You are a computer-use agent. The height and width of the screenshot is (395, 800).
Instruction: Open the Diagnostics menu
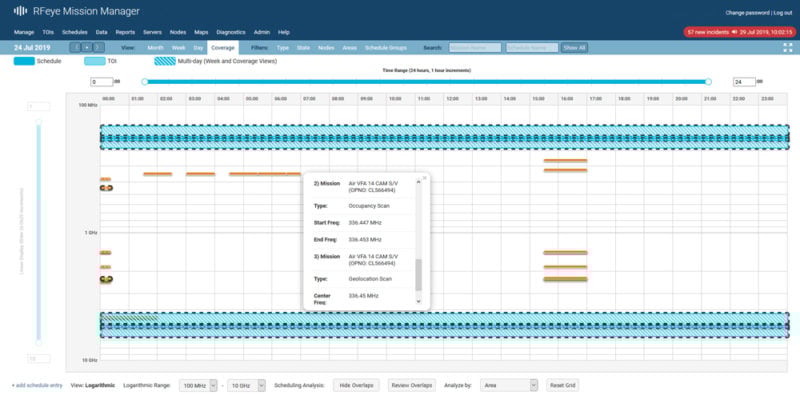point(231,32)
